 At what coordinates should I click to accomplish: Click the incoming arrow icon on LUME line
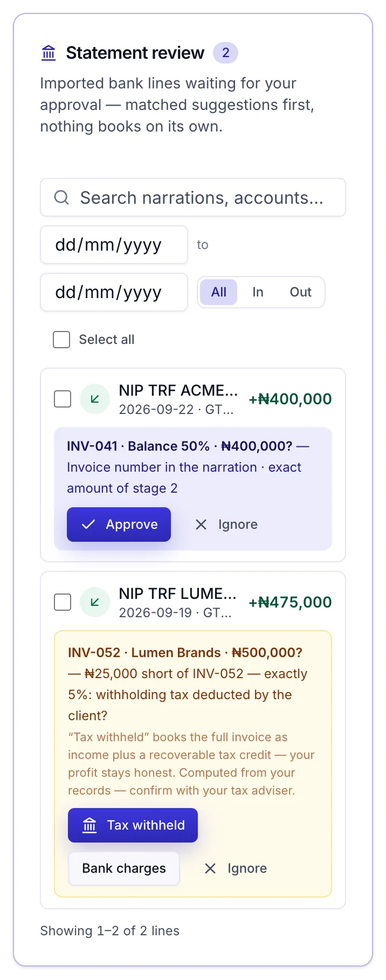tap(95, 602)
